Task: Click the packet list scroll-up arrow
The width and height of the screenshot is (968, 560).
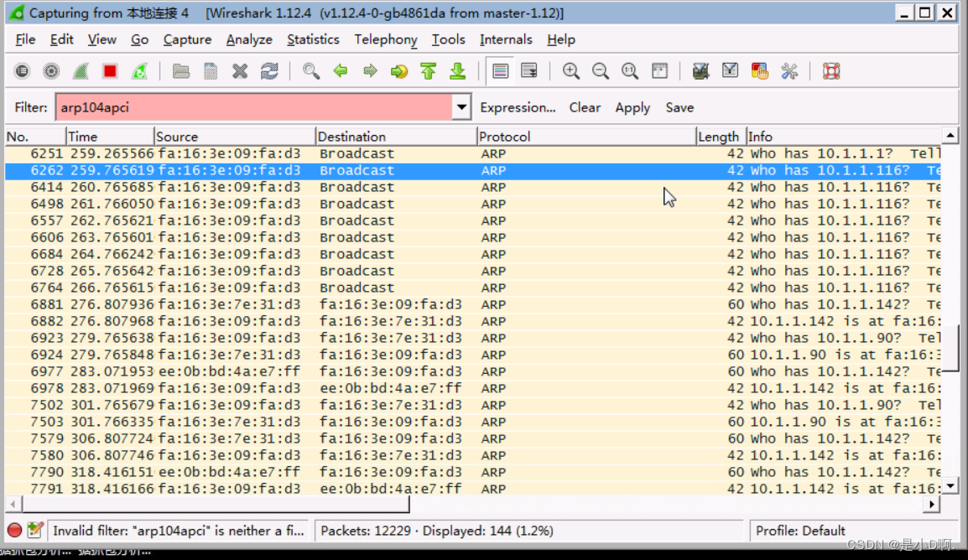Action: coord(950,136)
